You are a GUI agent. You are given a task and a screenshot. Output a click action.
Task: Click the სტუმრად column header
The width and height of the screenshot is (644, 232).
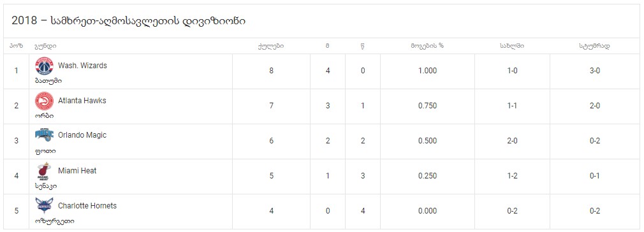tap(594, 46)
